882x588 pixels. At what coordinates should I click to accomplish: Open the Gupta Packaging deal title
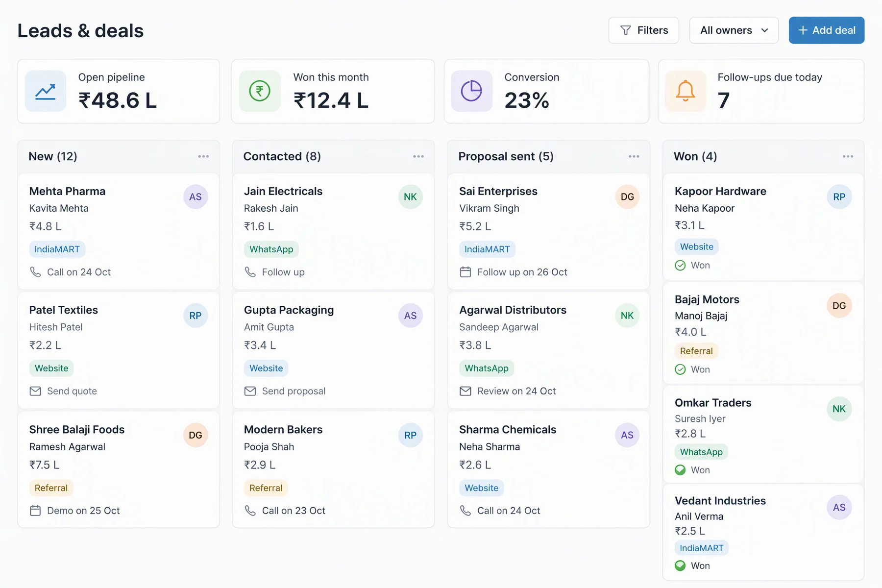289,310
